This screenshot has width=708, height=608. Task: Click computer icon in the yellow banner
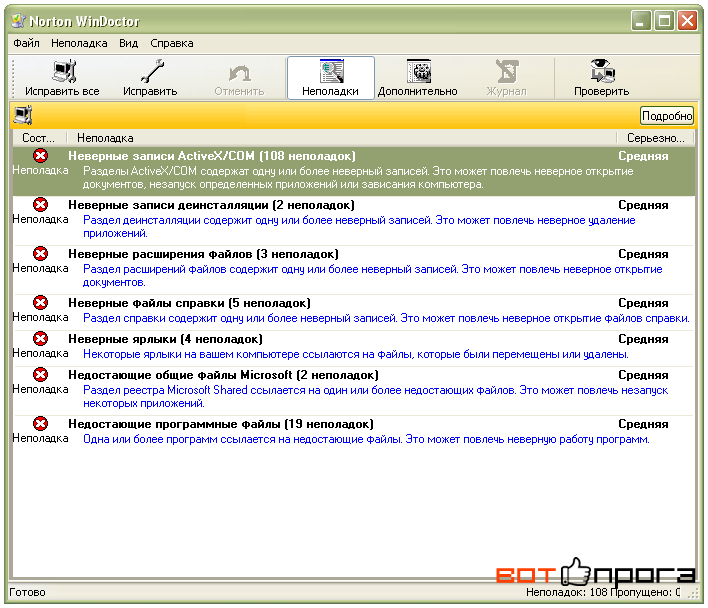(23, 115)
